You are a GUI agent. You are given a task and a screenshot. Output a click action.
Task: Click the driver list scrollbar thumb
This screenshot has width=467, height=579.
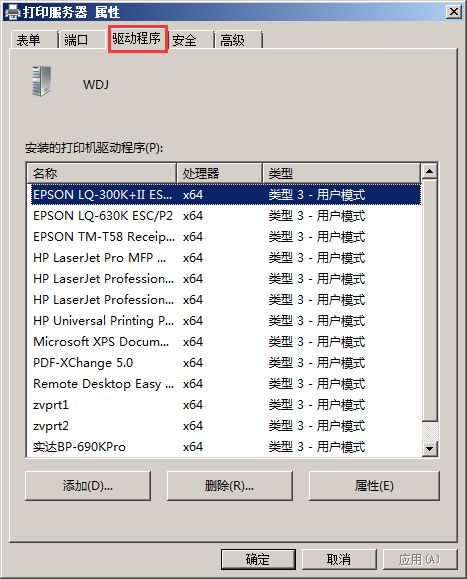429,300
